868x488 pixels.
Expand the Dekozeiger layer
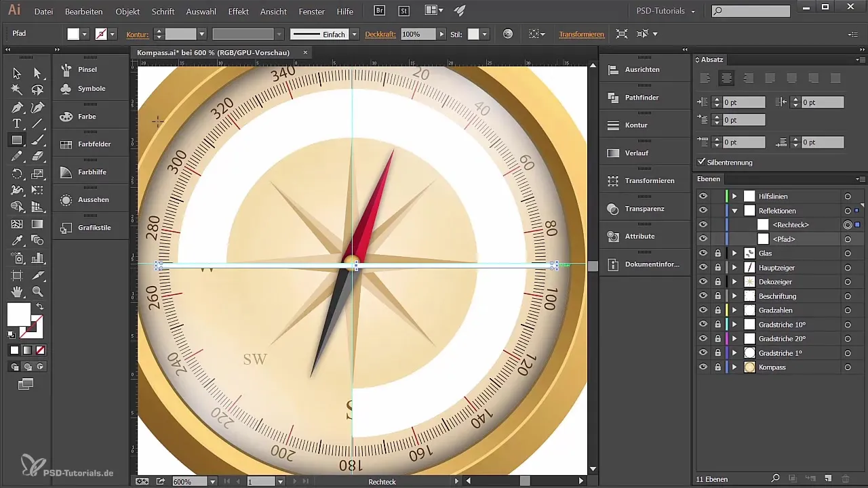[x=734, y=281]
